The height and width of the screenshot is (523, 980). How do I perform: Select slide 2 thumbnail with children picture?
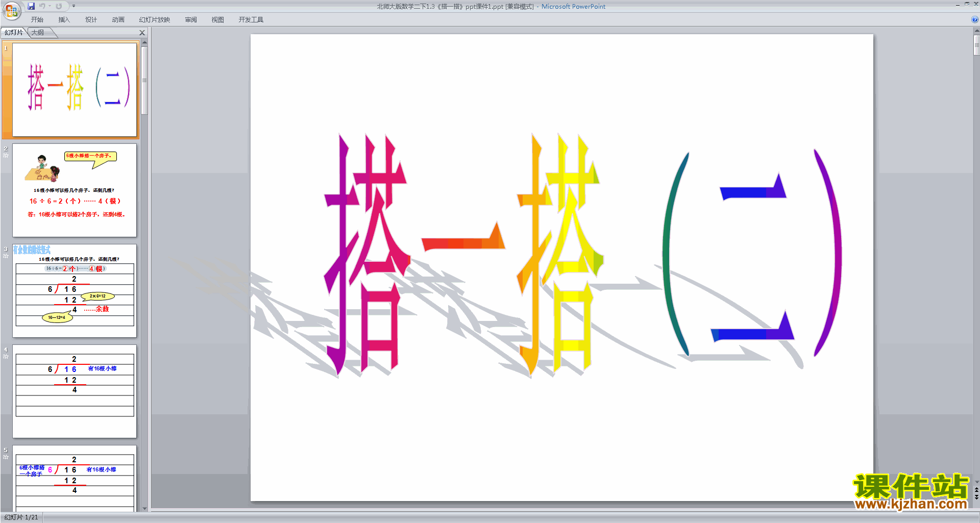[x=75, y=190]
